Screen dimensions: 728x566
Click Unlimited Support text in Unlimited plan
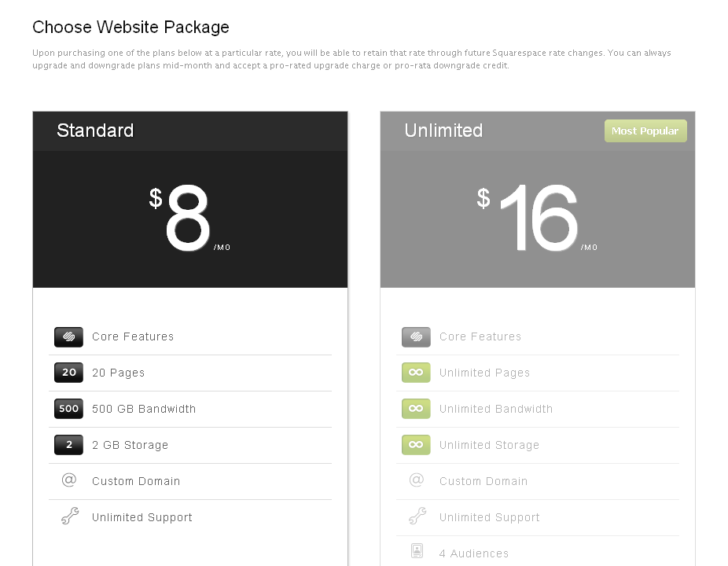pyautogui.click(x=489, y=517)
